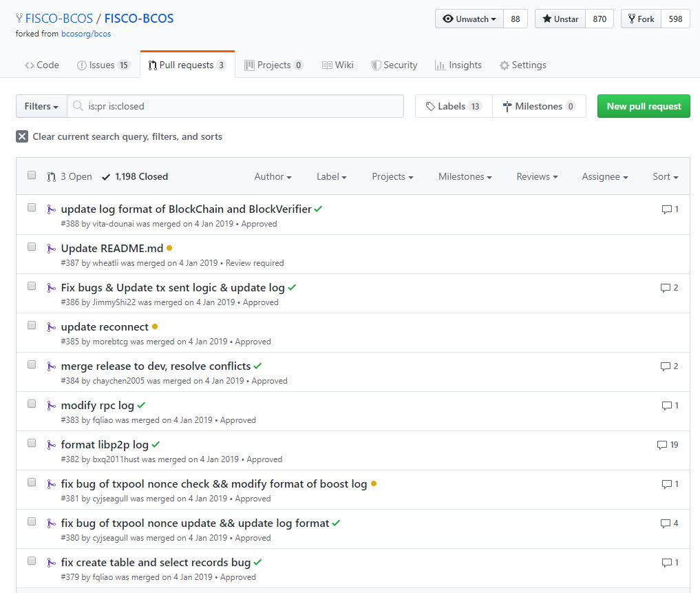
Task: Focus the is:pr is:closed search field
Action: (235, 106)
